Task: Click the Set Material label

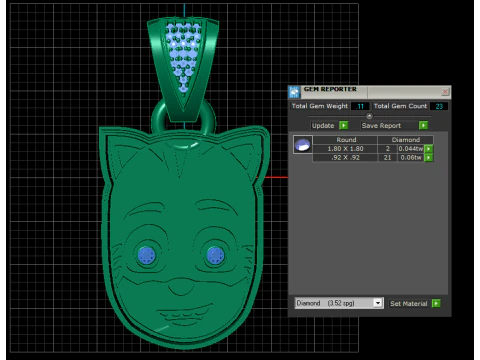Action: pos(409,304)
